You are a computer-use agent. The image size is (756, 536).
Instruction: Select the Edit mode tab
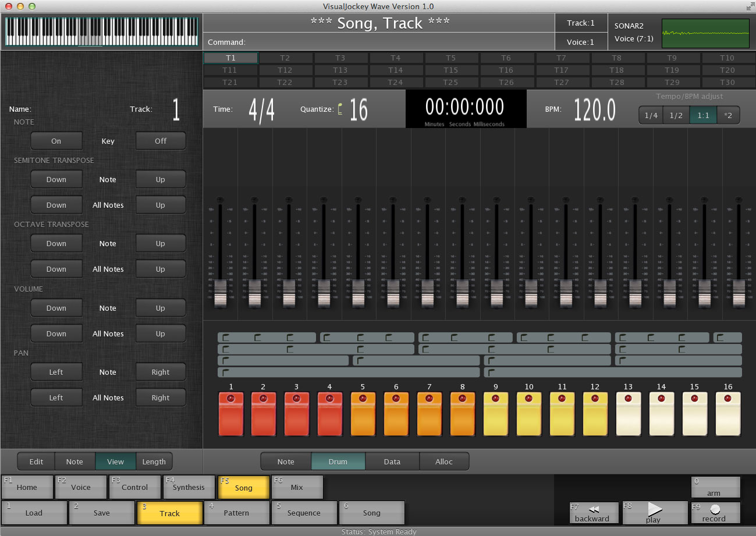(36, 462)
